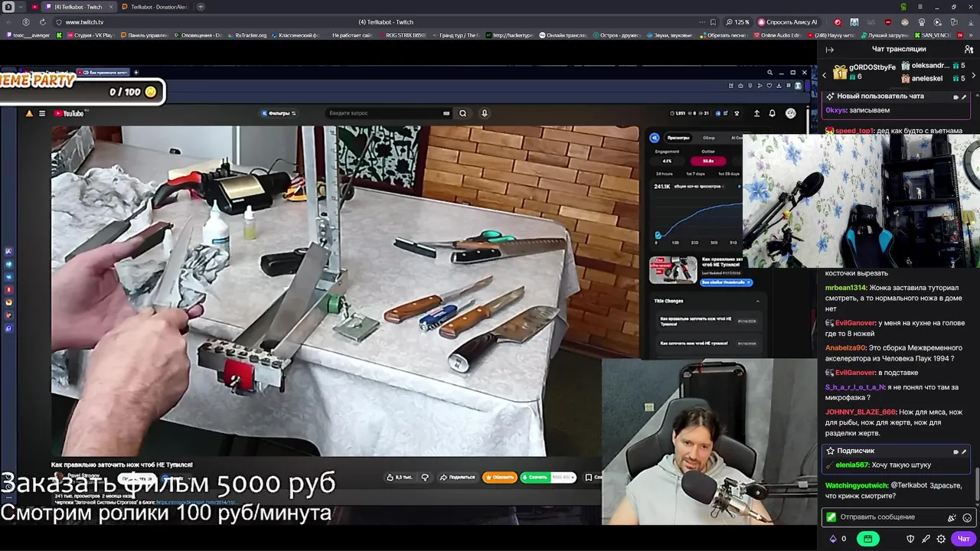
Task: Click the green Скачать button
Action: pos(534,478)
